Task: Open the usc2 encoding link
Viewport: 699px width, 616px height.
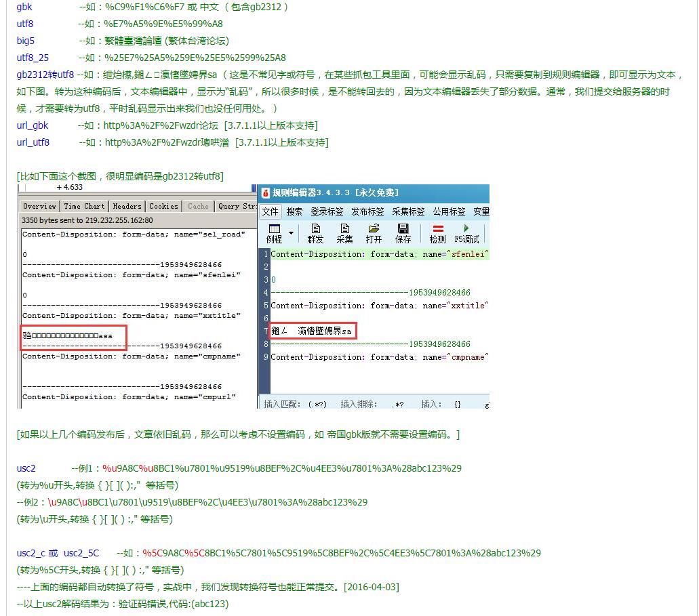Action: [25, 468]
